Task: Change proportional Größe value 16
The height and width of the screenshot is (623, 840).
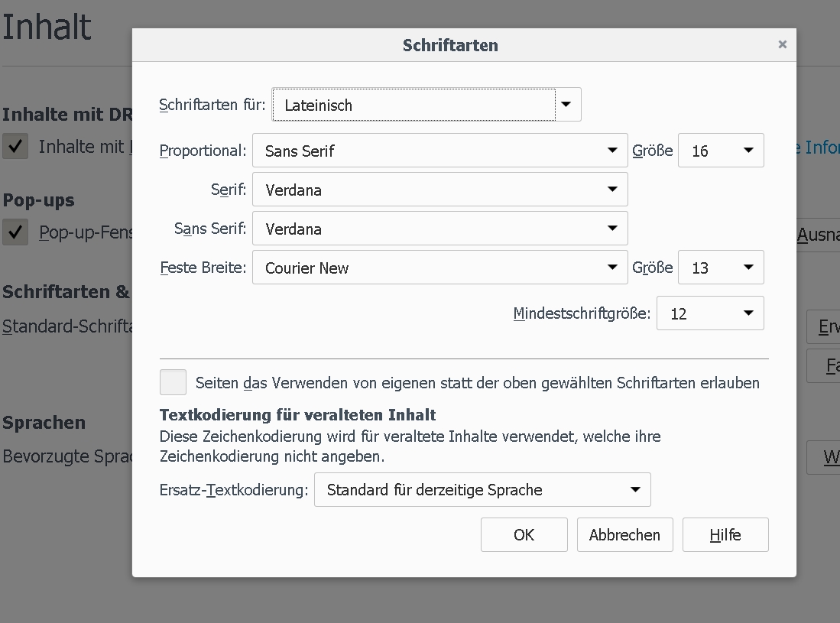Action: tap(720, 151)
